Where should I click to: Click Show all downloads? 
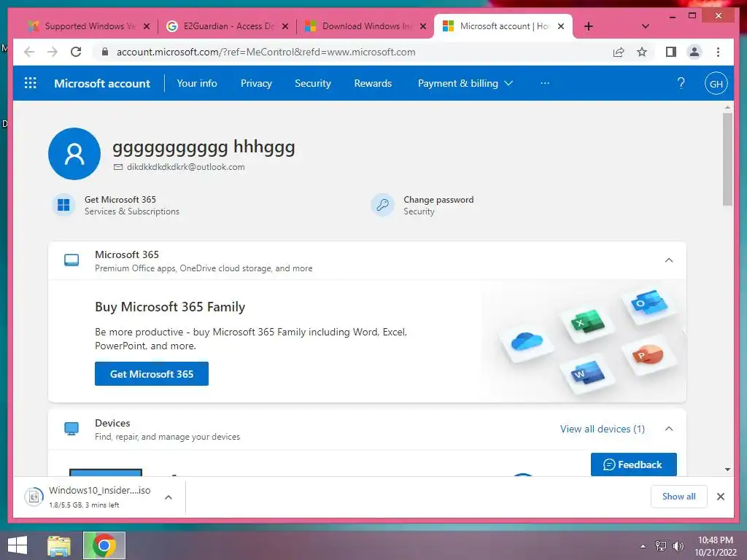coord(679,497)
